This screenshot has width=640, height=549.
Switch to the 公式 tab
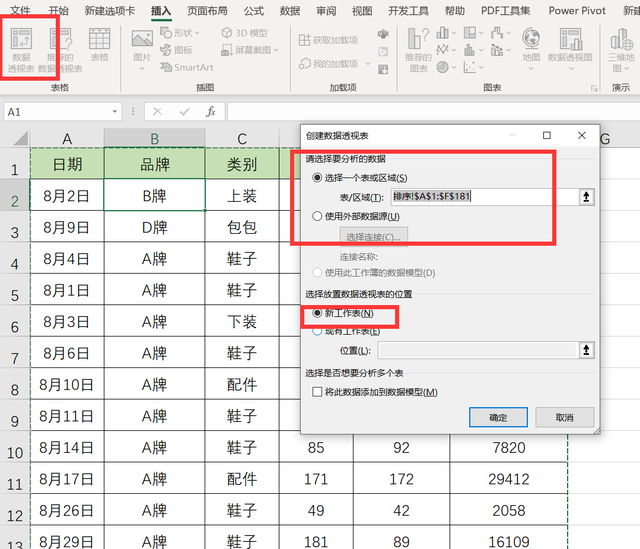pos(254,11)
